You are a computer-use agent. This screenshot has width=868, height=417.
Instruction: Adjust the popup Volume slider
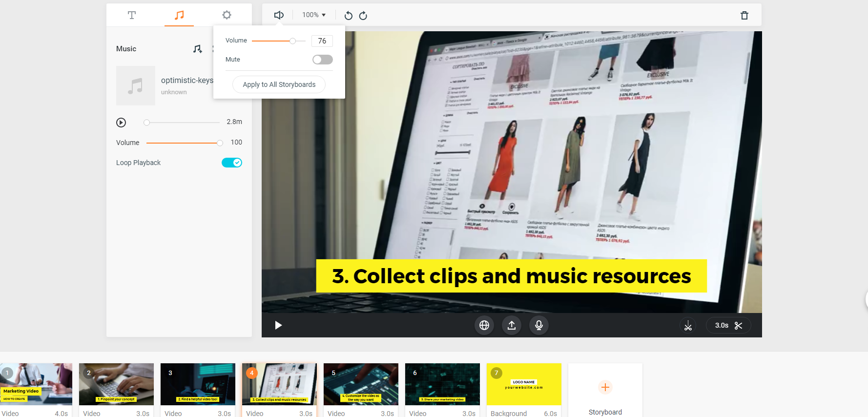[279, 41]
